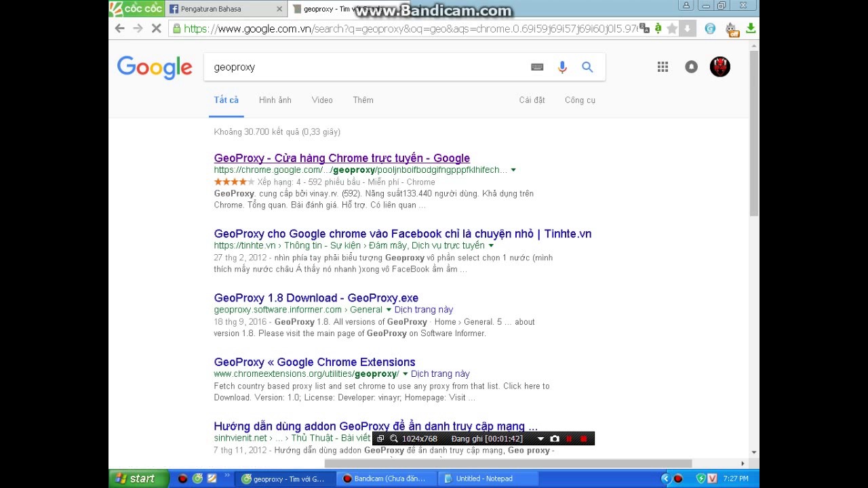Start voice search with the microphone icon
868x488 pixels.
562,67
